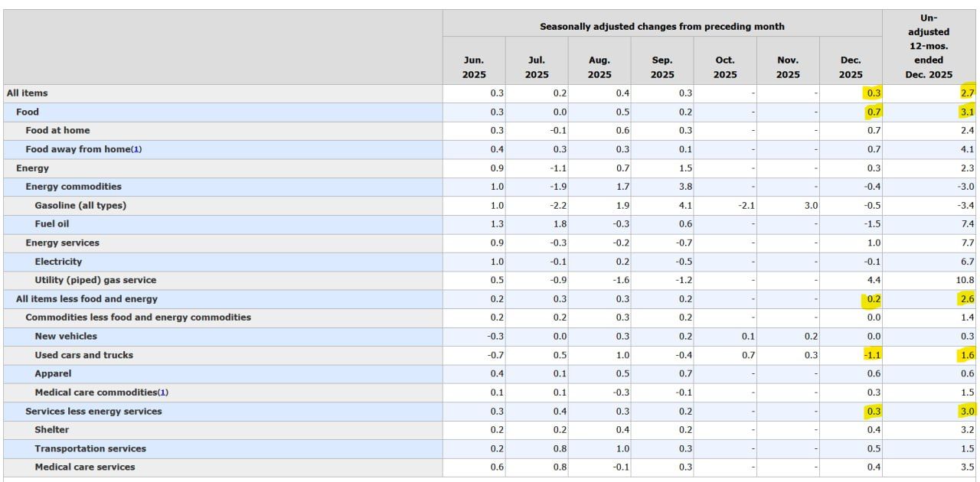
Task: Select the All items row label
Action: click(28, 93)
